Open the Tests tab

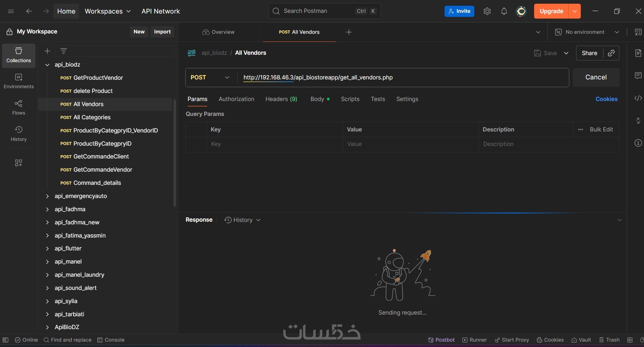(378, 99)
